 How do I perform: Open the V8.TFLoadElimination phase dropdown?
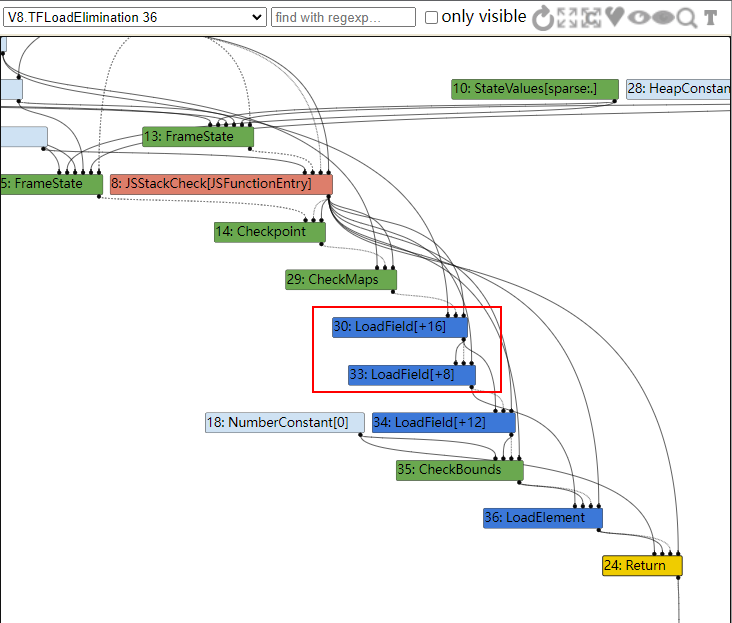[134, 17]
